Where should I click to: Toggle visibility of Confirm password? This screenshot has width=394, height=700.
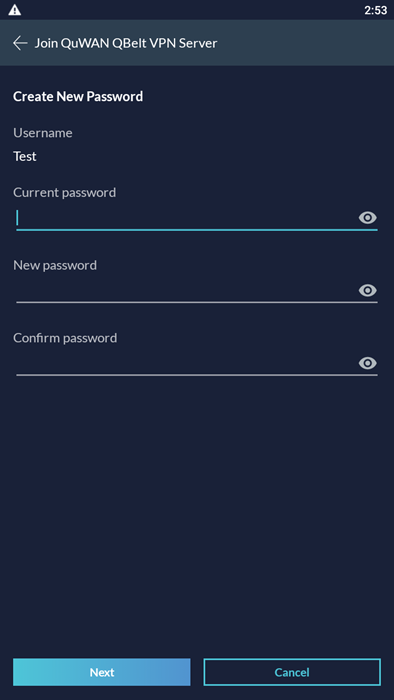368,363
